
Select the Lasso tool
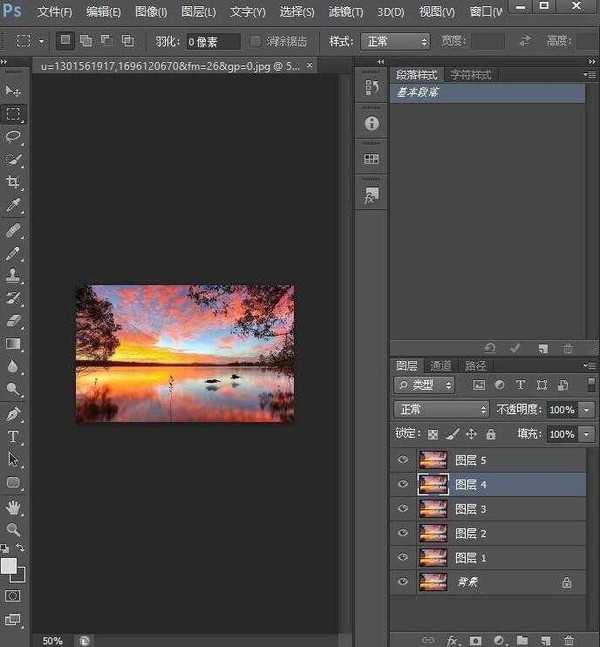tap(14, 136)
